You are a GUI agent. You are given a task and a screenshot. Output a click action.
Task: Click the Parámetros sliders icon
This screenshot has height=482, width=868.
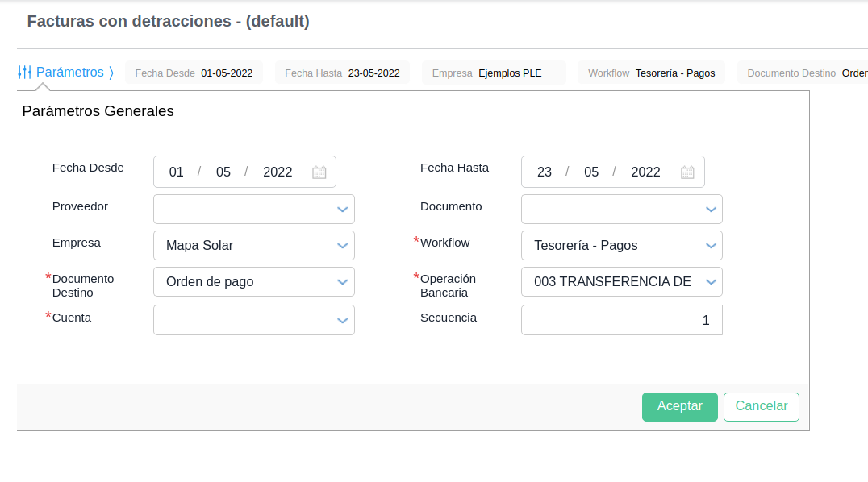(25, 72)
